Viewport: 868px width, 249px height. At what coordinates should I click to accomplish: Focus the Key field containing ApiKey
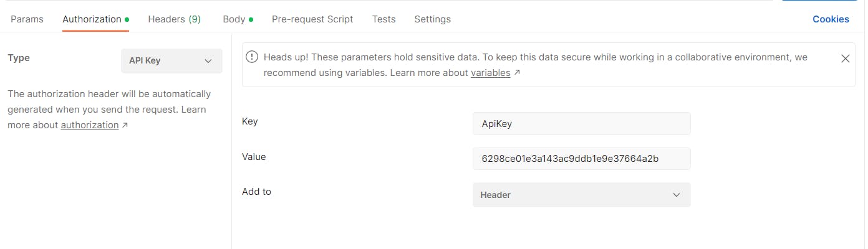coord(581,123)
